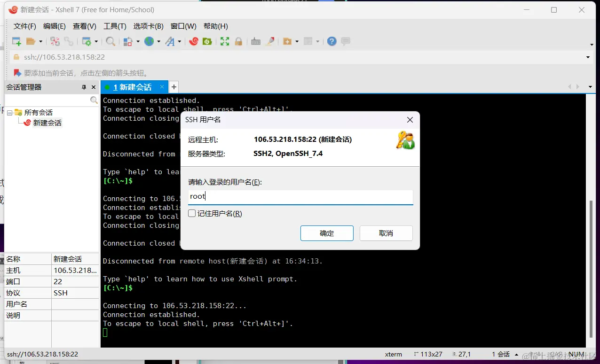
Task: Collapse the 所有会话 tree node
Action: tap(9, 112)
